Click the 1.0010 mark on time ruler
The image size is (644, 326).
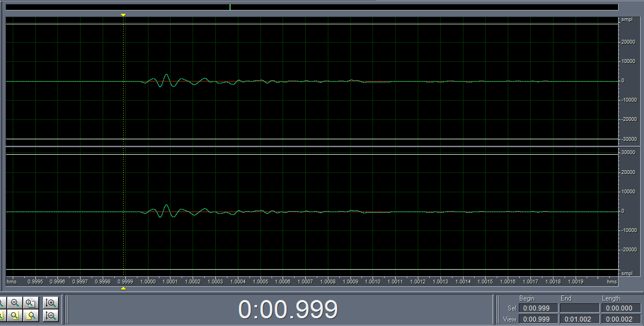(x=372, y=282)
